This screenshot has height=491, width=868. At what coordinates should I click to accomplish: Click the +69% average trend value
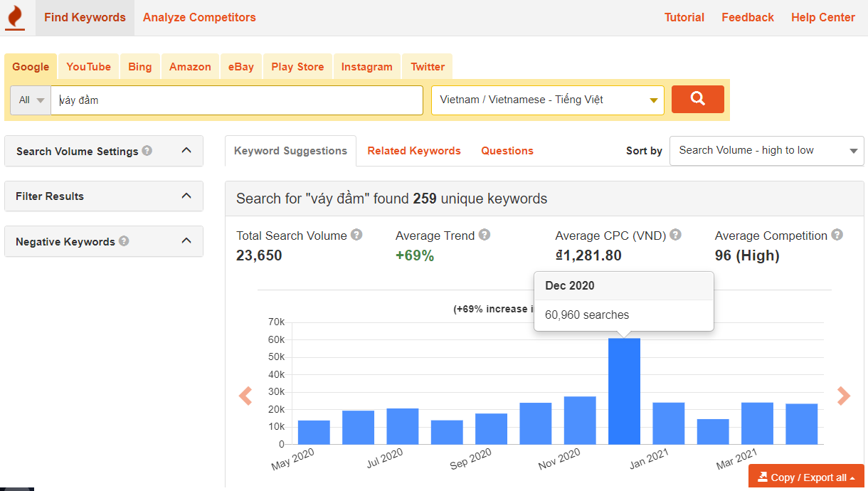click(415, 255)
